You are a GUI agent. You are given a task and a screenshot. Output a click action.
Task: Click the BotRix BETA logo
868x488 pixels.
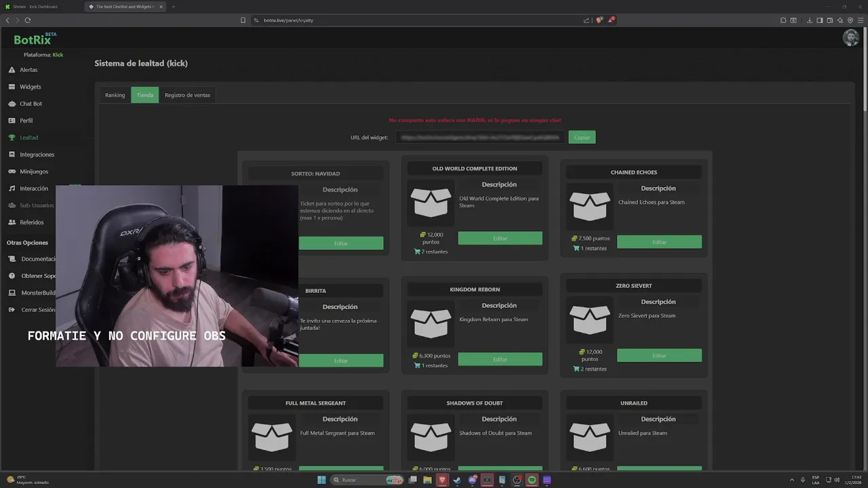click(x=35, y=39)
